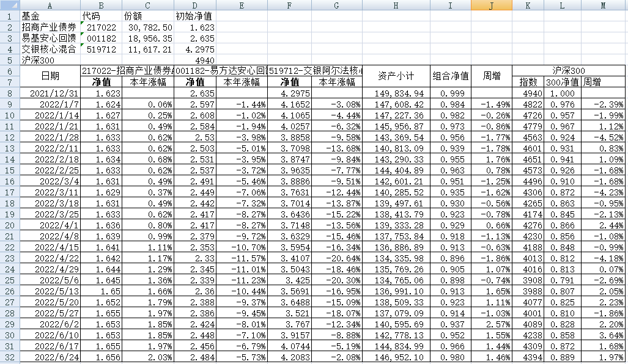Click date cell 2022/2/11

[50, 148]
